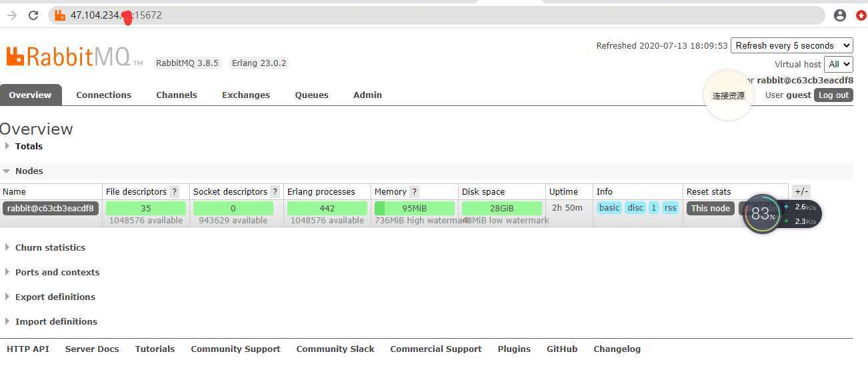The width and height of the screenshot is (868, 370).
Task: Open the refresh interval dropdown
Action: click(792, 45)
